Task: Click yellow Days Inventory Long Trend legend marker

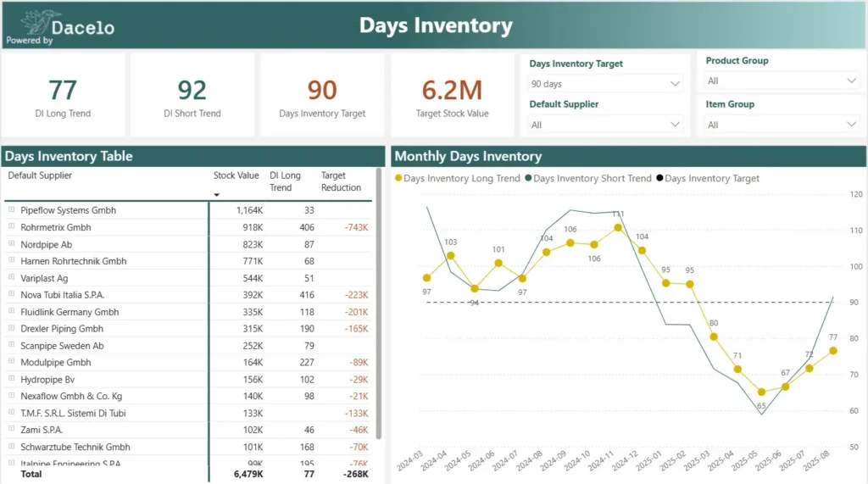Action: (398, 179)
